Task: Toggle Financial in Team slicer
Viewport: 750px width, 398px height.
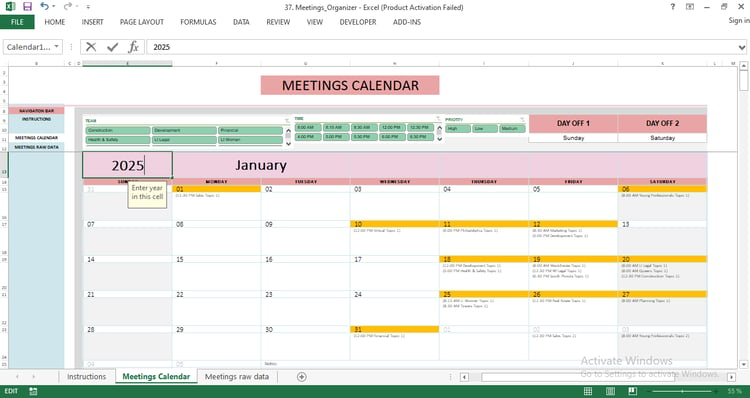Action: [250, 130]
